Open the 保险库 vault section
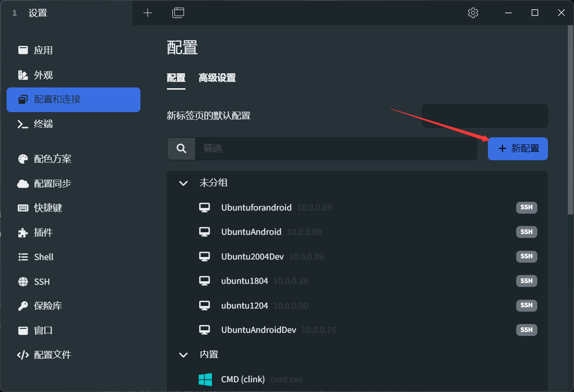The width and height of the screenshot is (574, 392). (73, 306)
